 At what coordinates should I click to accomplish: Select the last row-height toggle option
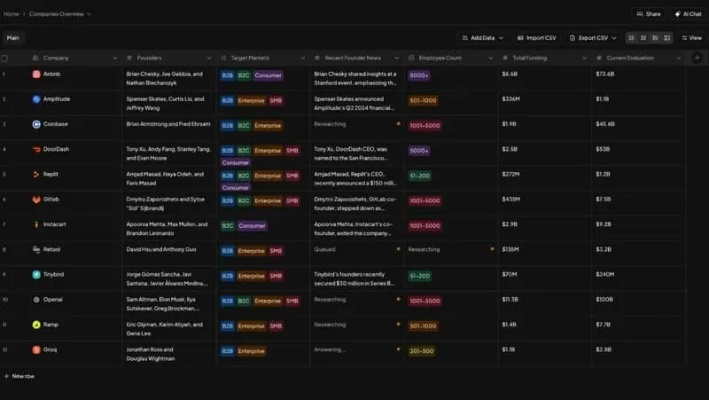tap(667, 38)
